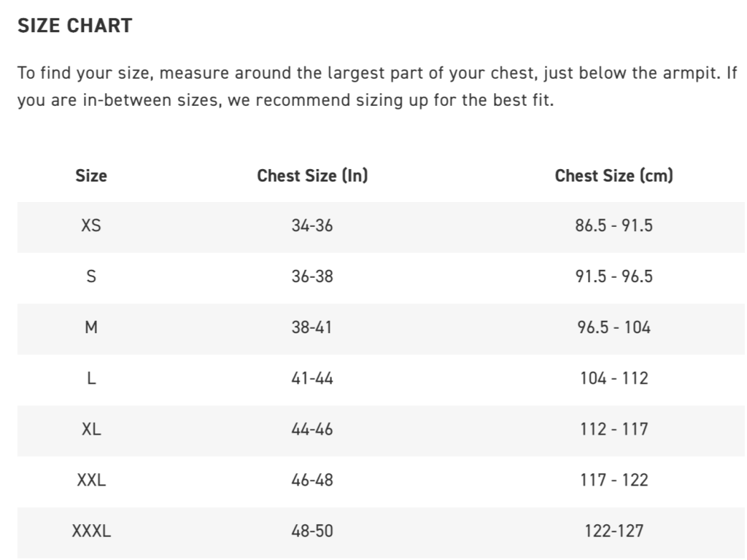The height and width of the screenshot is (560, 747).
Task: Click the 38-41 inch chest value
Action: click(x=312, y=327)
